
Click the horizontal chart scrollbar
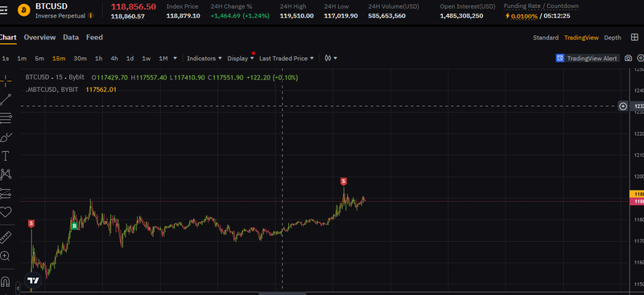pos(283,293)
